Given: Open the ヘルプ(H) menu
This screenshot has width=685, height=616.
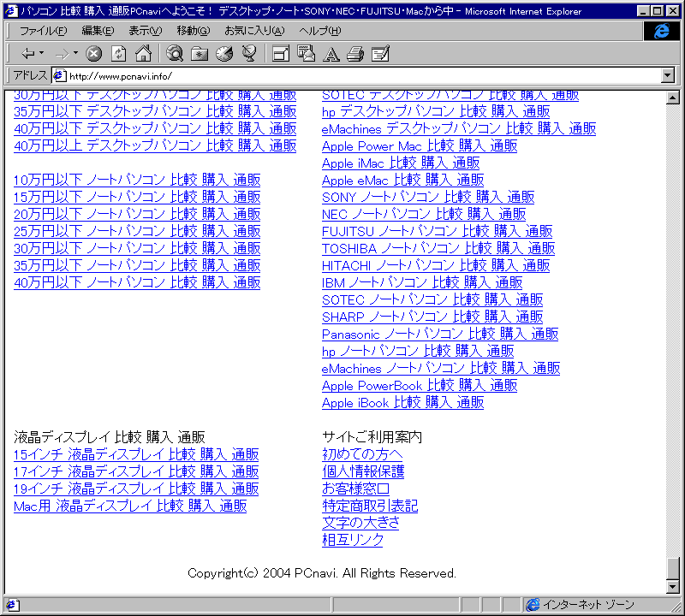Looking at the screenshot, I should pos(320,31).
